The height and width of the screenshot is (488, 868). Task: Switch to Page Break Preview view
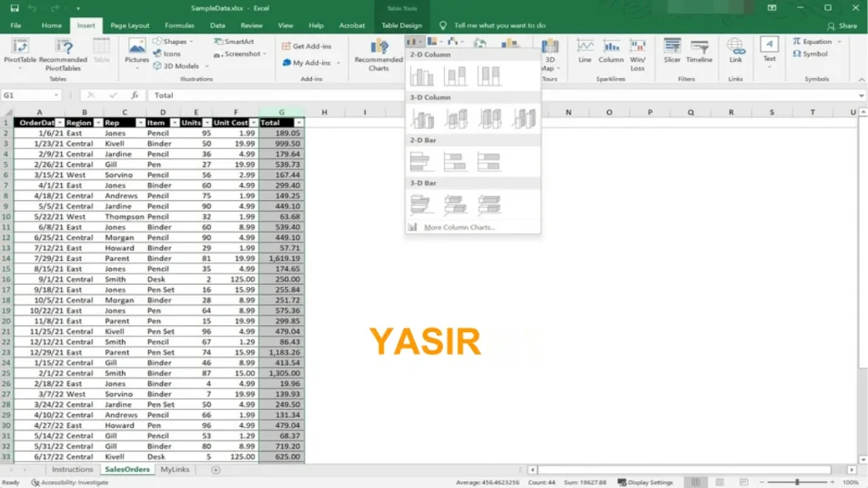point(743,482)
